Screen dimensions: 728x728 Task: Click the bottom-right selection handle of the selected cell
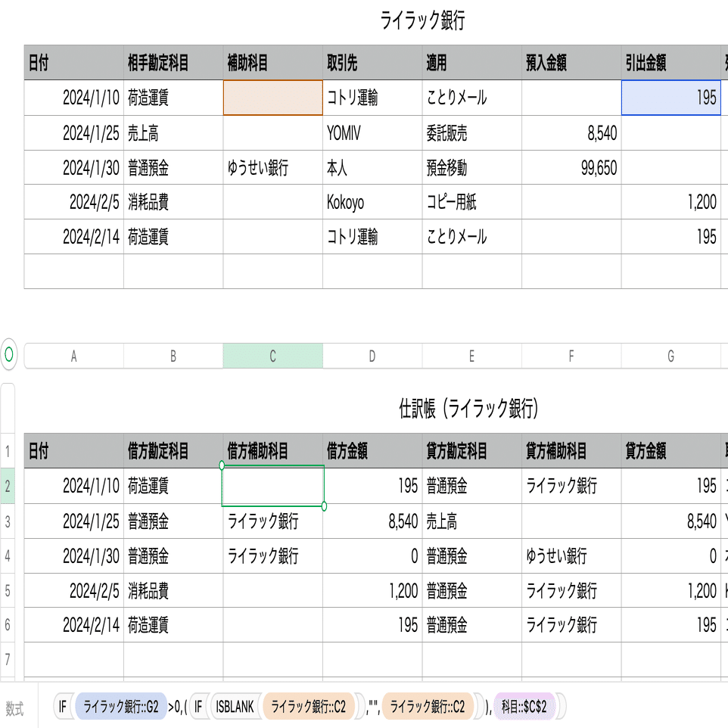(x=324, y=506)
